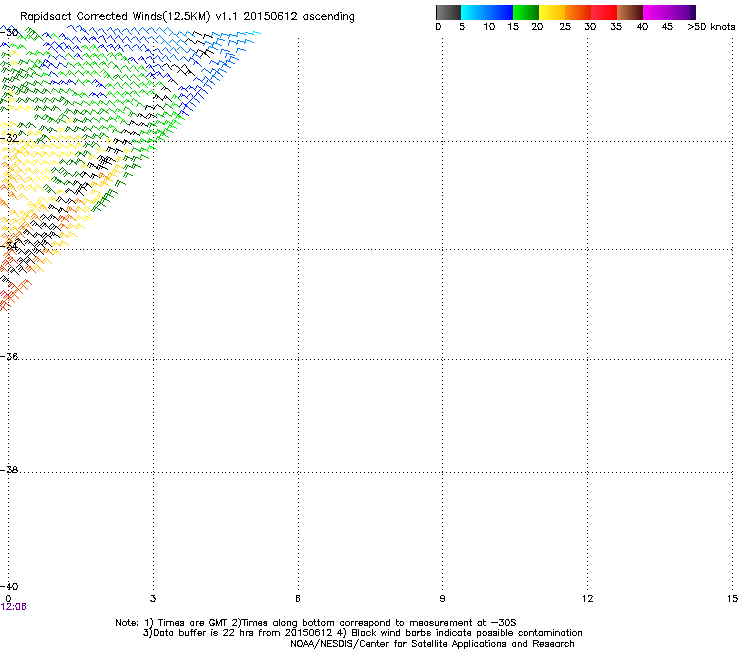Image resolution: width=740 pixels, height=650 pixels.
Task: Click the green 15-20 knots legend swatch
Action: (526, 12)
